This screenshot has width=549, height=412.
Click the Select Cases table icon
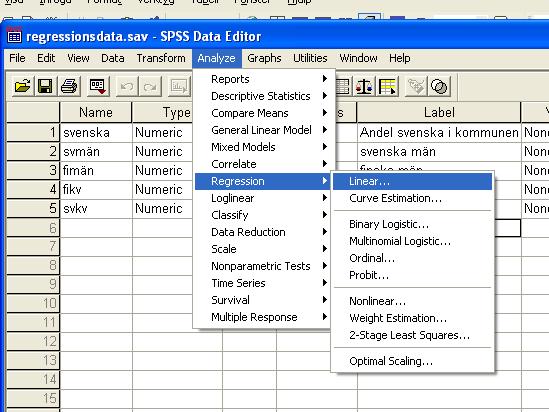[x=387, y=86]
